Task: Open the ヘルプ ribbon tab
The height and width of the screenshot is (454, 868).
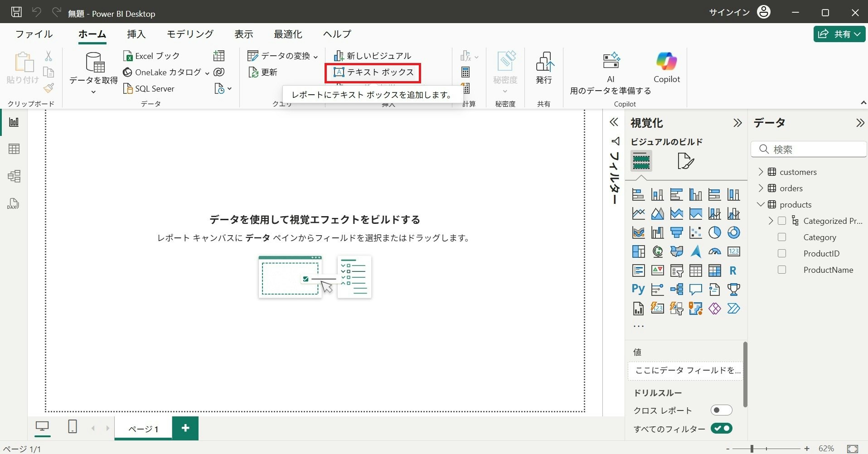Action: pos(337,34)
